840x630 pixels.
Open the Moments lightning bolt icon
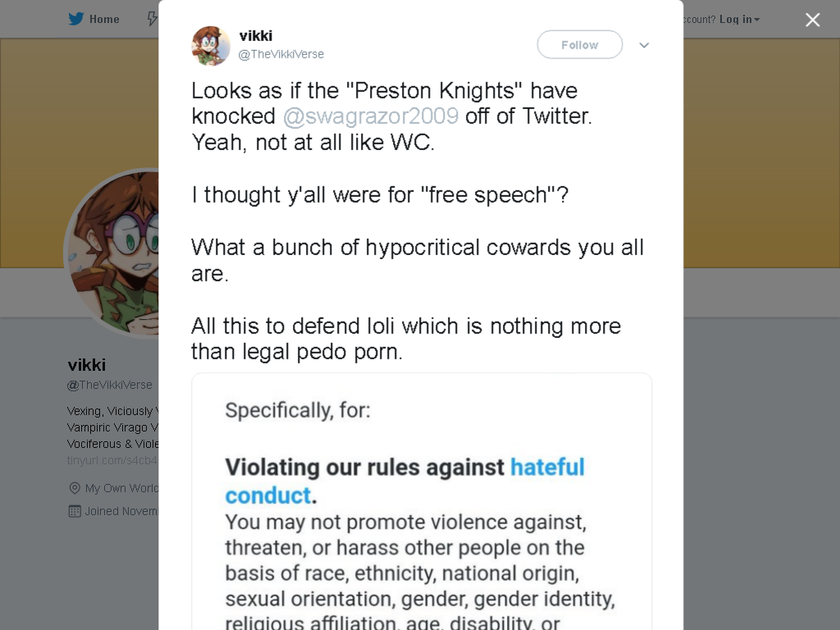[x=152, y=19]
